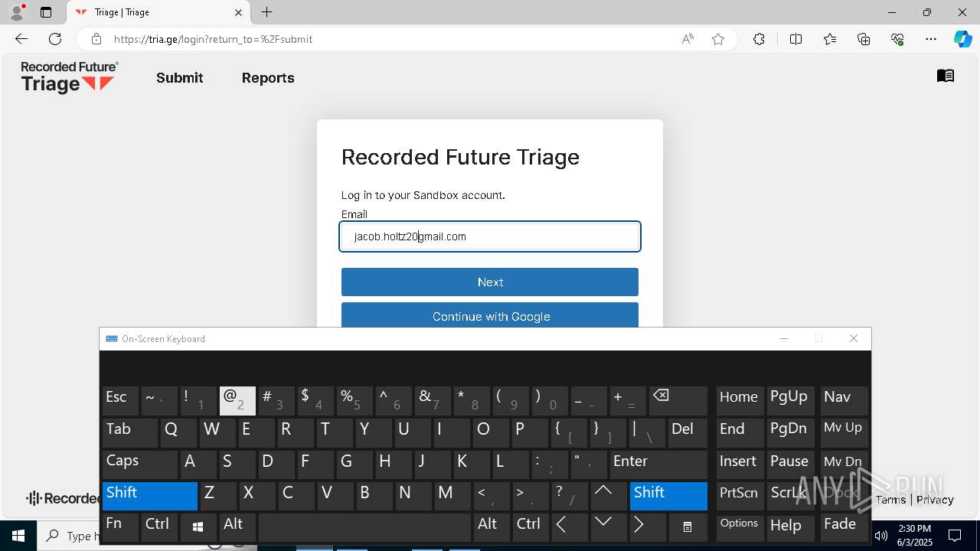Click Windows logo key on On-Screen Keyboard
Screen dimensions: 980x551
(x=198, y=527)
